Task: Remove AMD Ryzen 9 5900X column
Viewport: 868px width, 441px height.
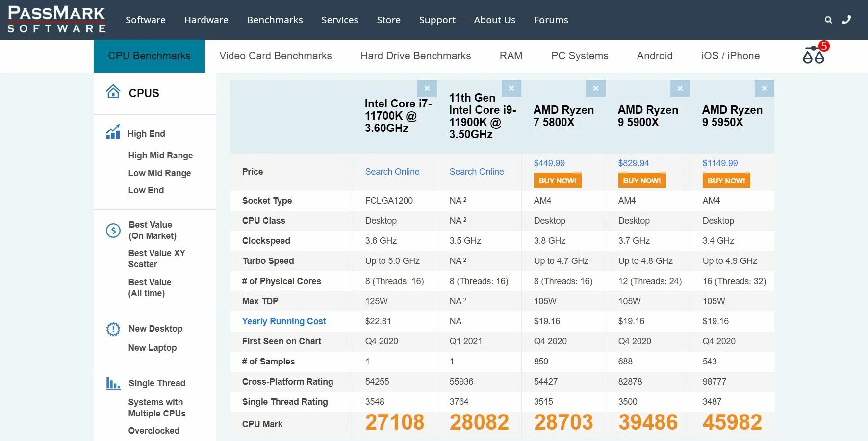Action: click(680, 88)
